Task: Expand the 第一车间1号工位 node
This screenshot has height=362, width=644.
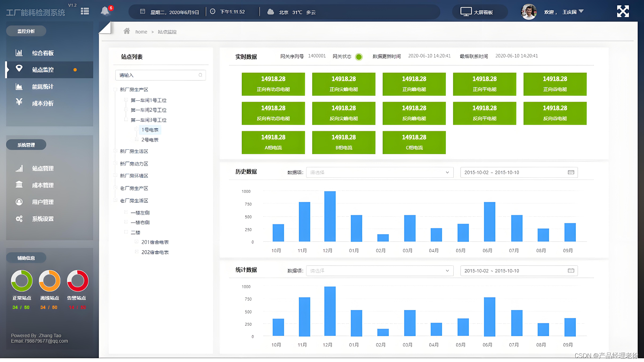Action: tap(126, 100)
